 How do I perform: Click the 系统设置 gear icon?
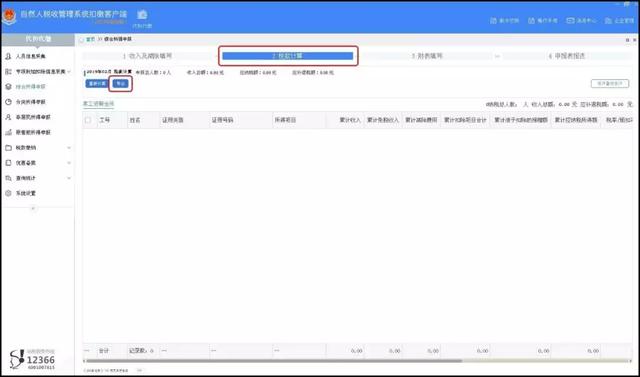coord(8,193)
